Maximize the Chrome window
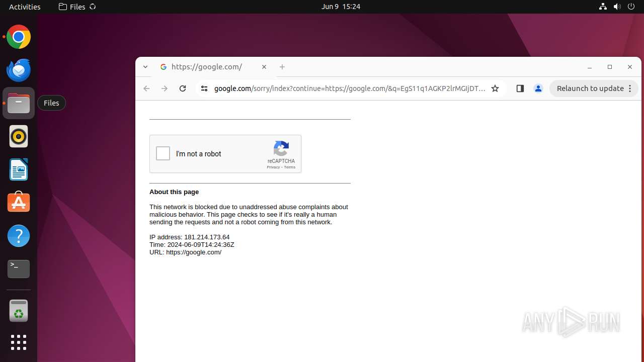Image resolution: width=644 pixels, height=362 pixels. (610, 67)
